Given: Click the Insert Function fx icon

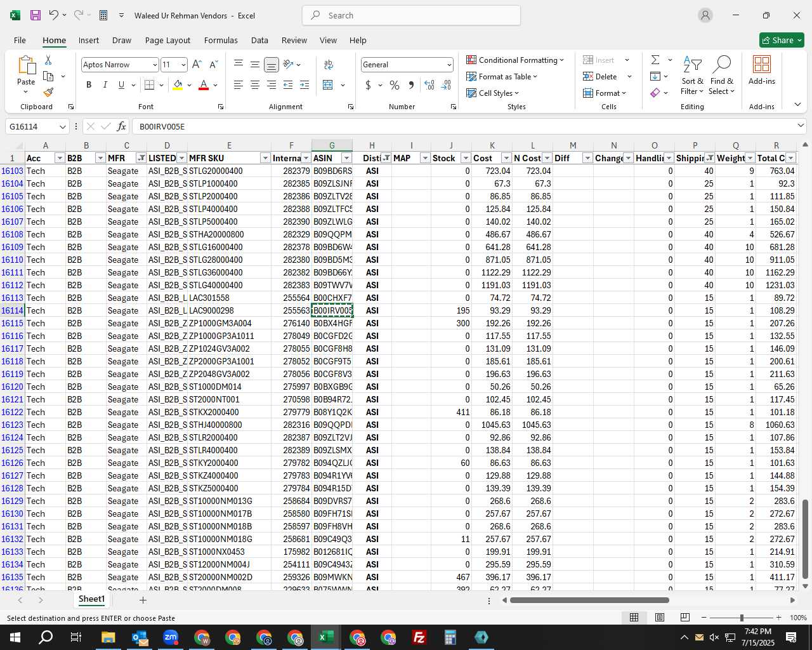Looking at the screenshot, I should pos(121,126).
